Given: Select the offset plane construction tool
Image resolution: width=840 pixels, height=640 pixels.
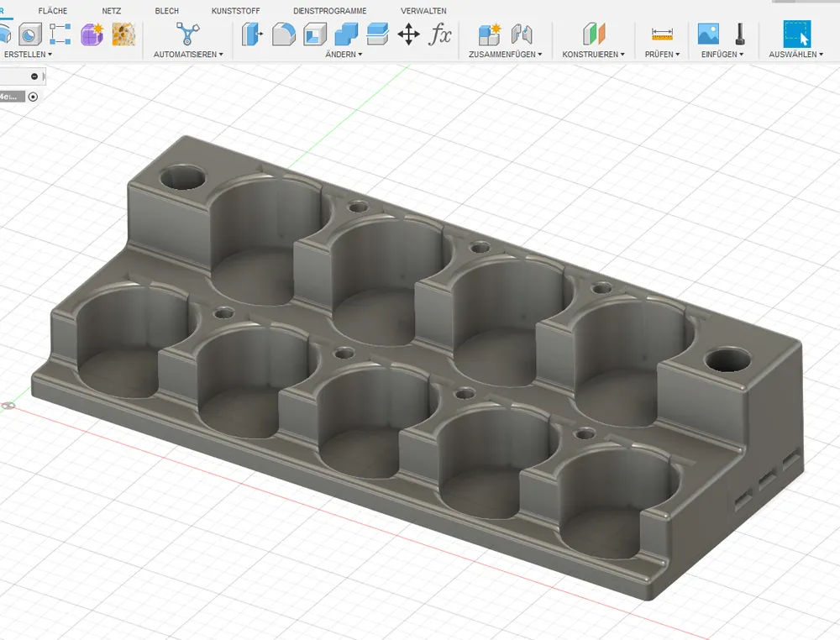Looking at the screenshot, I should pos(594,34).
